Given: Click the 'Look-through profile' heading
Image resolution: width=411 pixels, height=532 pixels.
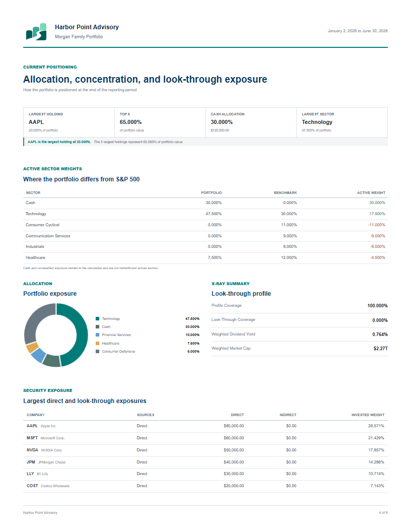Looking at the screenshot, I should (241, 294).
